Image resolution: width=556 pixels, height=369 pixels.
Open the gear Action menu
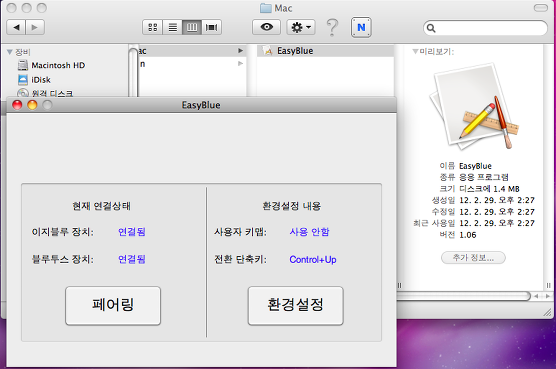click(x=301, y=27)
